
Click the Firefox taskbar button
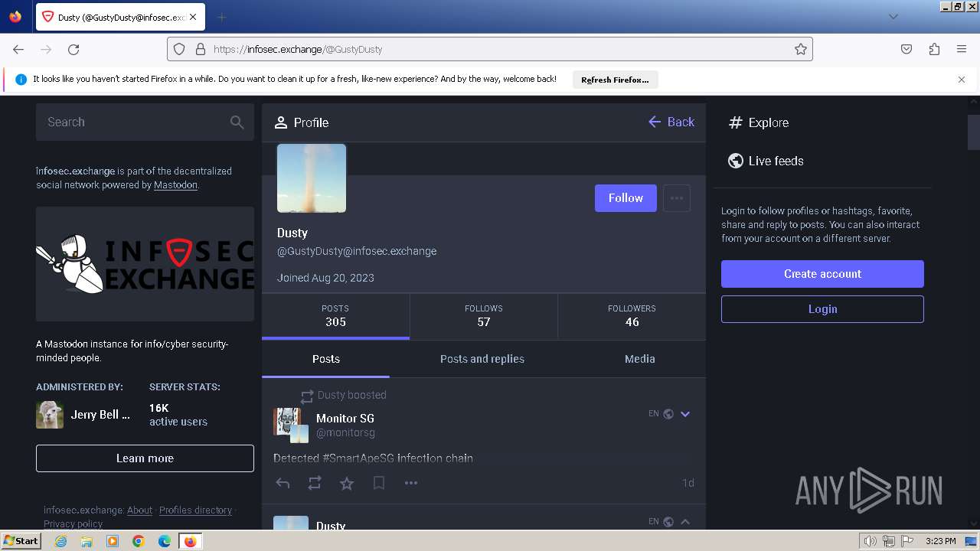pos(191,541)
